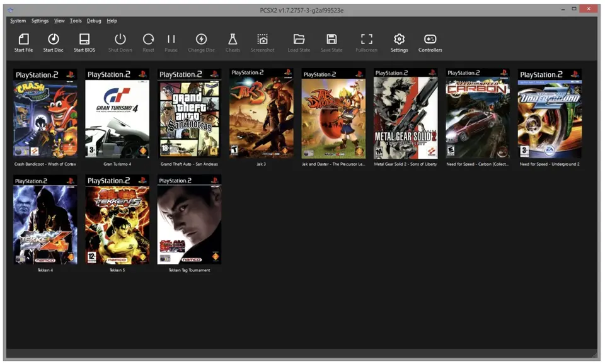Viewport: 605px width, 364px height.
Task: Select the Need for Speed Carbon cover
Action: 478,113
